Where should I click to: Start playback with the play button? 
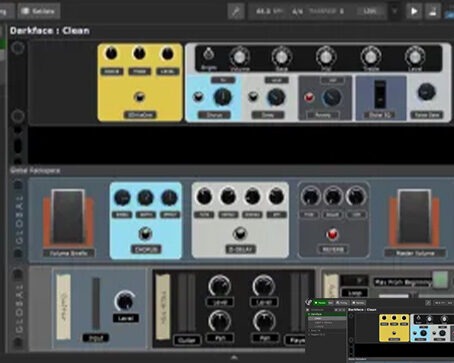pyautogui.click(x=414, y=12)
